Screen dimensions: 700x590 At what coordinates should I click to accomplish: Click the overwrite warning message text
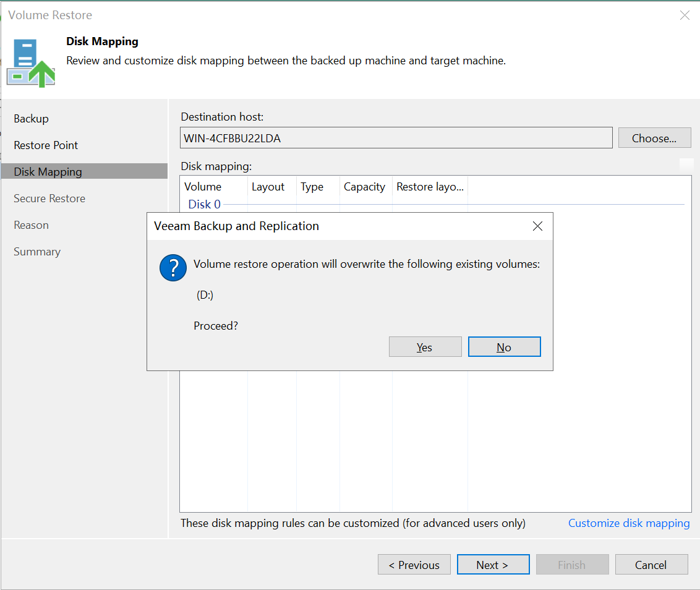[x=367, y=264]
